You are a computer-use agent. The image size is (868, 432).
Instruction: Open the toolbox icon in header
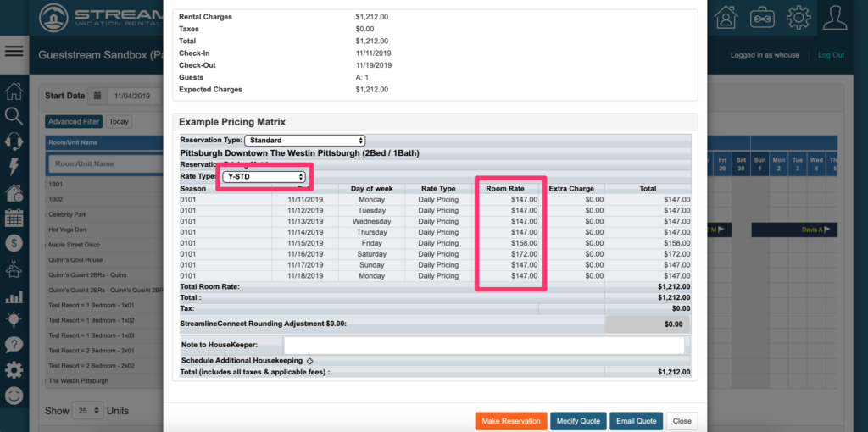tap(762, 18)
